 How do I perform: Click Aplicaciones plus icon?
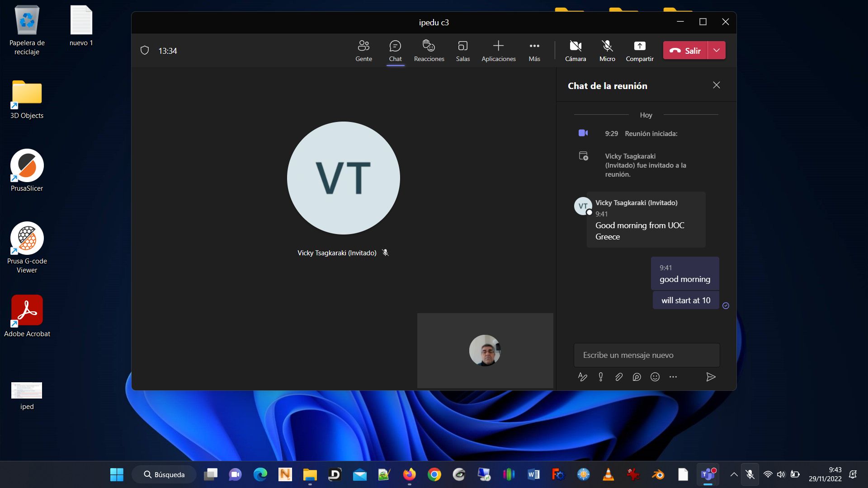click(x=498, y=46)
